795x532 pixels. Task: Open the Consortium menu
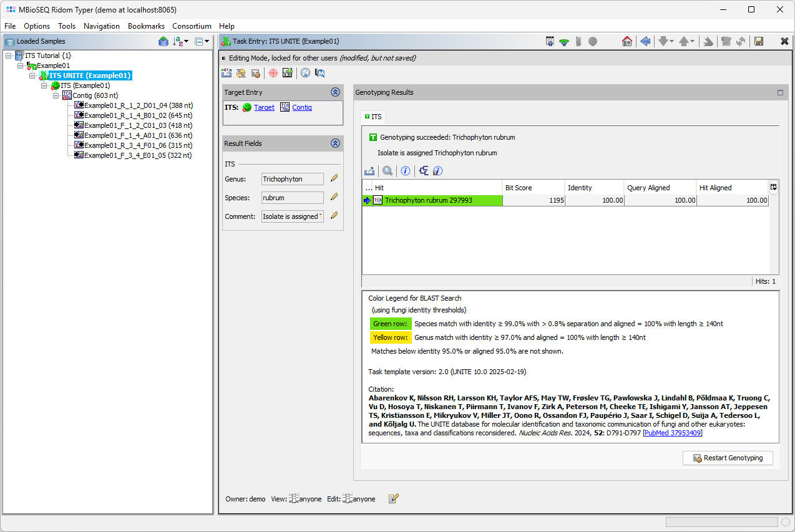192,26
